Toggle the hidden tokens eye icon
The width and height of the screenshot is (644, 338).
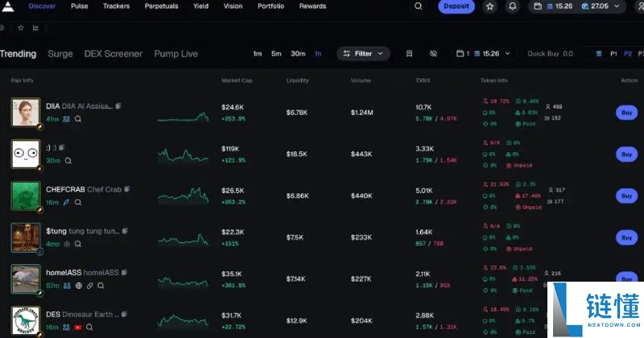(x=433, y=54)
